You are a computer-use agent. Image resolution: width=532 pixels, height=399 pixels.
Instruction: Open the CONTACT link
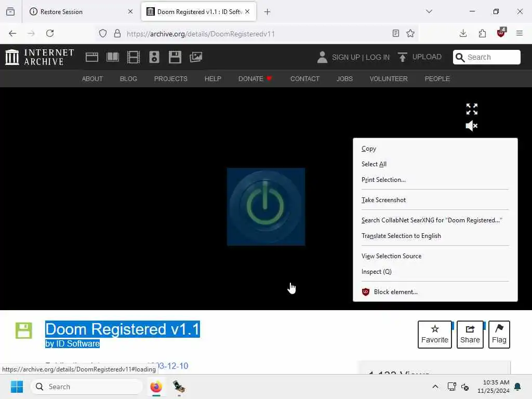(x=305, y=79)
